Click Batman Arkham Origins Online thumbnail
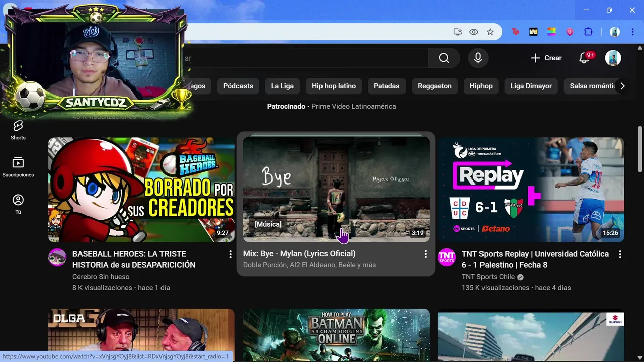 point(336,335)
